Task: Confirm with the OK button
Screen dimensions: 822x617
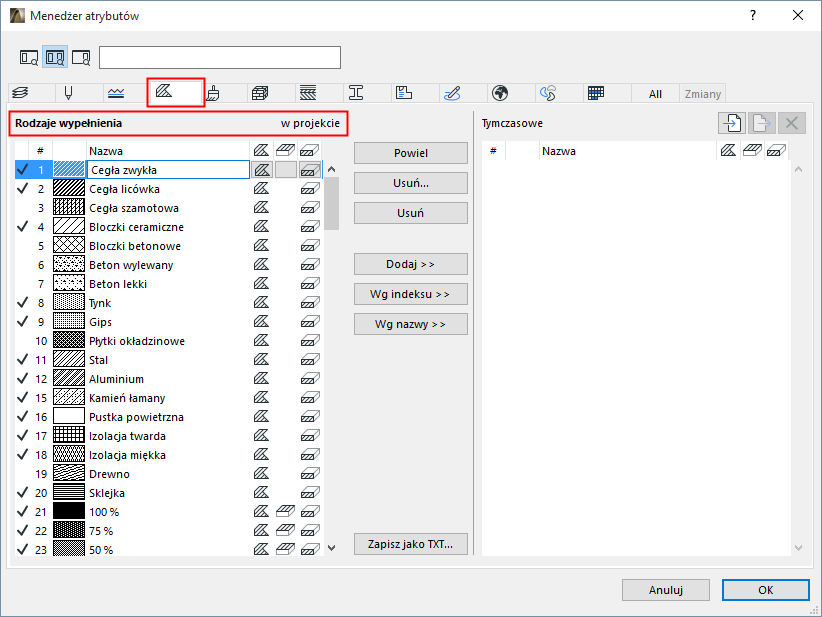Action: tap(765, 590)
